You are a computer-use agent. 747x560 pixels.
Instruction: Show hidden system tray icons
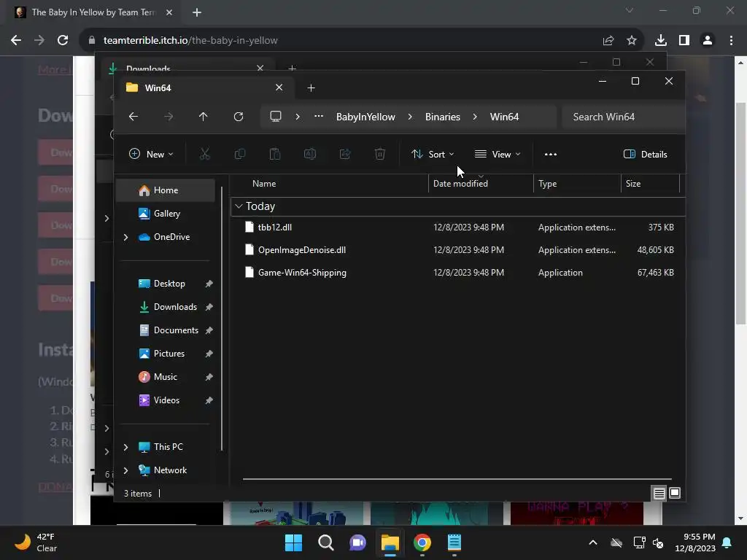coord(592,542)
